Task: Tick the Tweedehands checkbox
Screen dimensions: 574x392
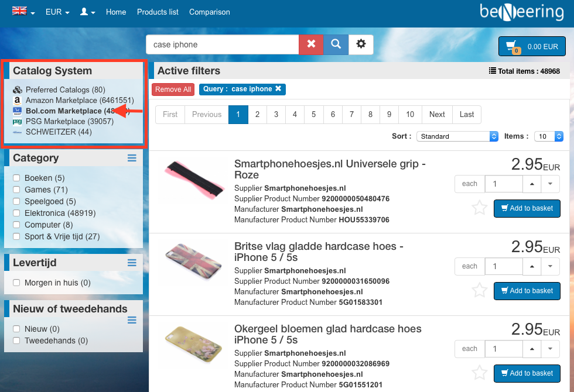Action: point(16,341)
